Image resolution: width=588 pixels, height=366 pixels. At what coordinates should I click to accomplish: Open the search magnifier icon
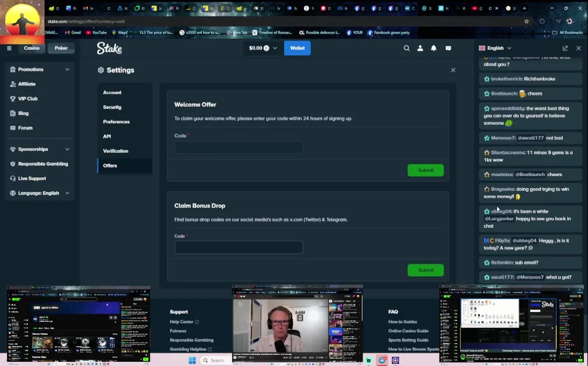(407, 48)
